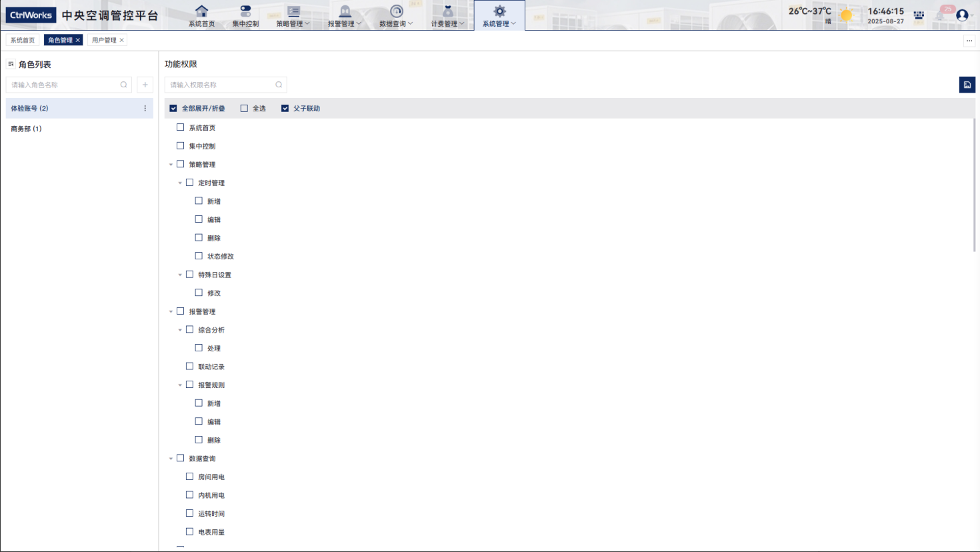Viewport: 980px width, 552px height.
Task: Select the 商务部 (1) role
Action: pos(27,129)
